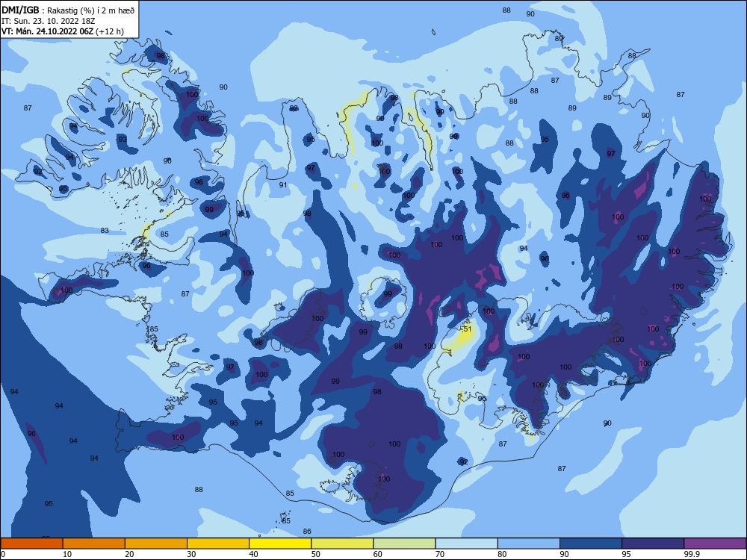Click the very light blue 70–80 swatch
Viewport: 747px width, 560px height.
pyautogui.click(x=467, y=544)
